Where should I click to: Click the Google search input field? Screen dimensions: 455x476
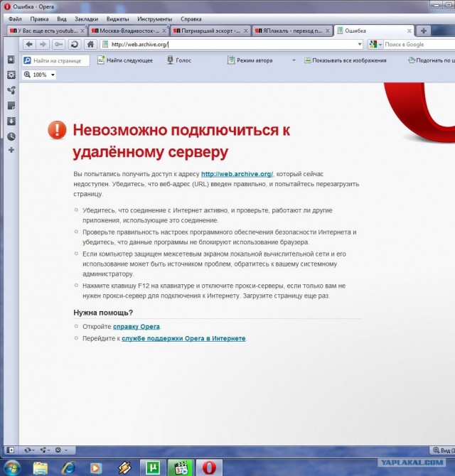point(419,44)
